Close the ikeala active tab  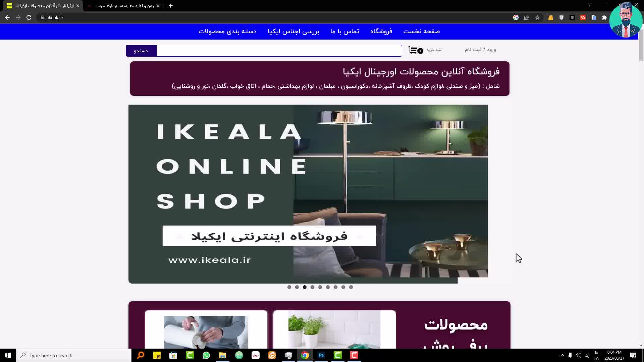coord(78,6)
